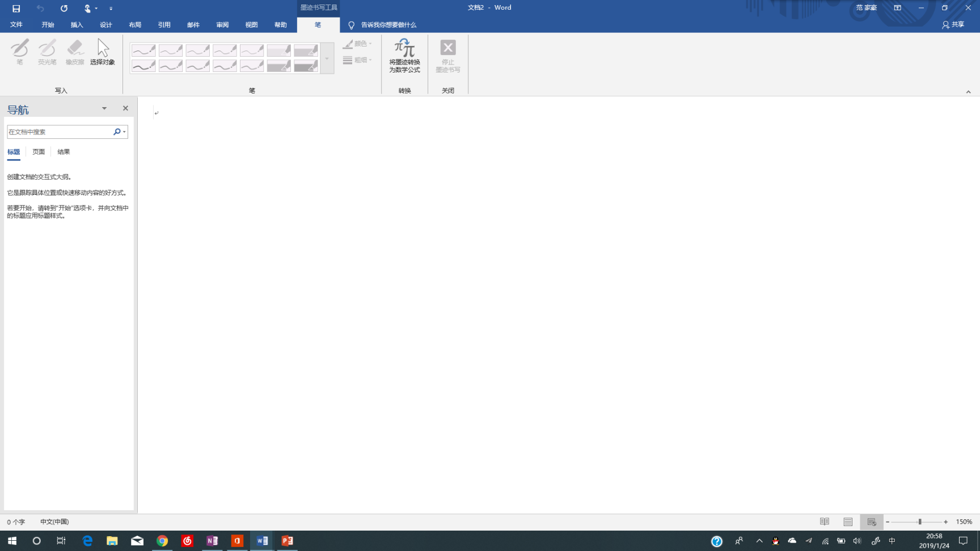Pick the first pen style in the bottom row
The width and height of the screenshot is (980, 551).
click(x=143, y=66)
